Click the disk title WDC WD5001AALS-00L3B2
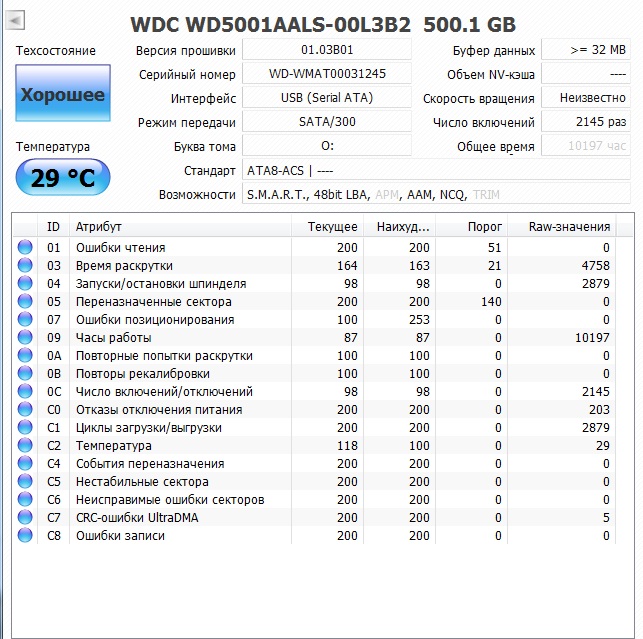Viewport: 643px width, 639px height. coord(271,25)
